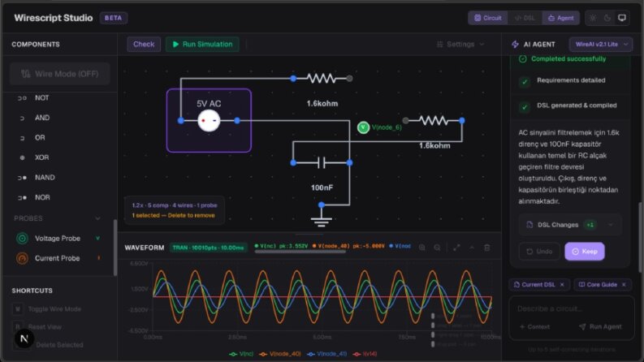Click the waveform legend horizontal scrollbar
This screenshot has height=362, width=644.
pos(300,252)
